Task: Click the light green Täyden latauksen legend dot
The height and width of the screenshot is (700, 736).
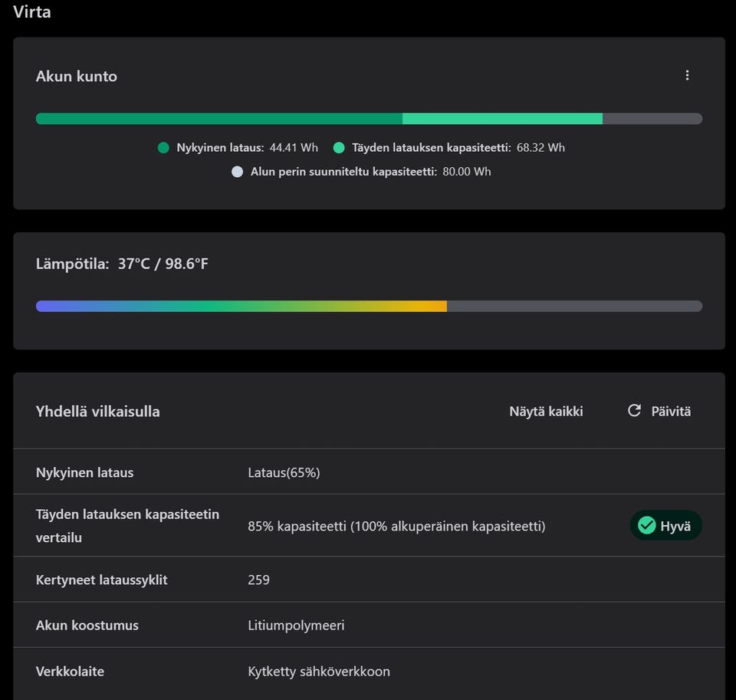Action: click(339, 148)
